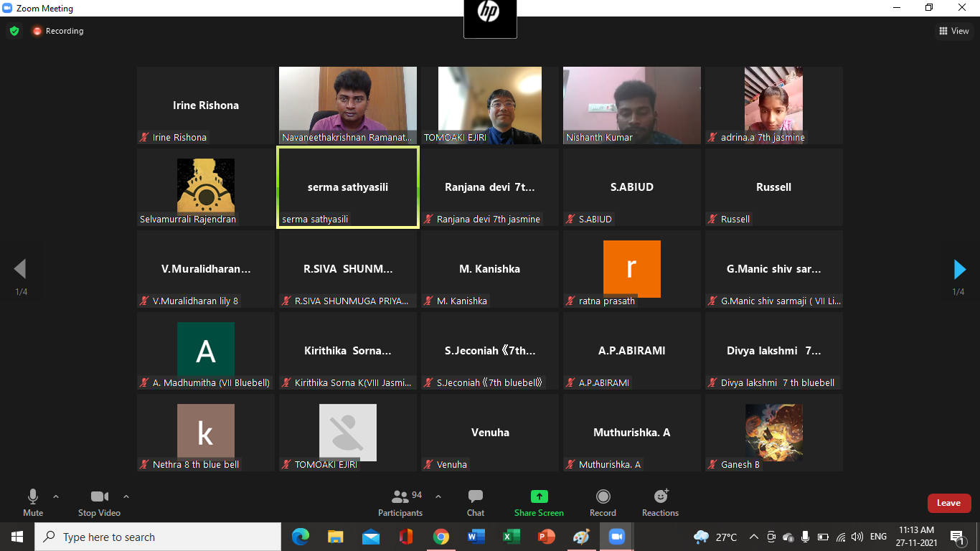The width and height of the screenshot is (980, 551).
Task: Open PowerPoint from the taskbar
Action: coord(547,537)
